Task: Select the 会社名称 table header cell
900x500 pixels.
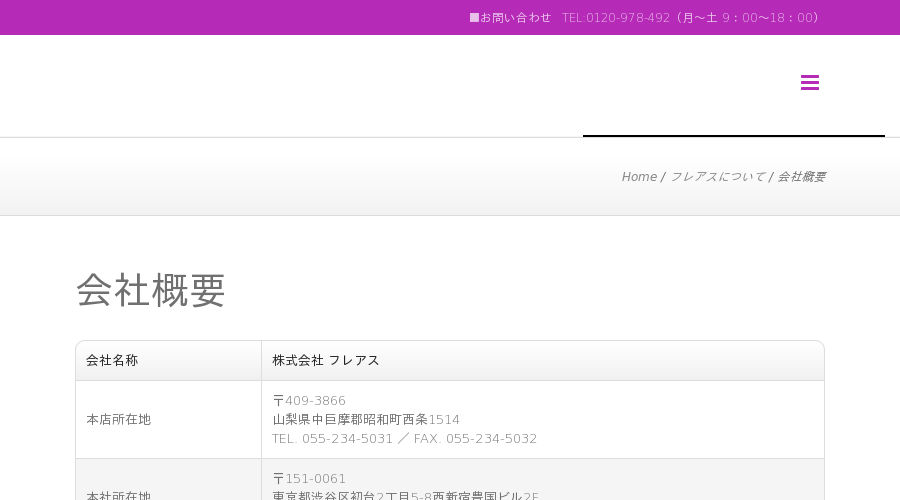Action: [x=168, y=361]
